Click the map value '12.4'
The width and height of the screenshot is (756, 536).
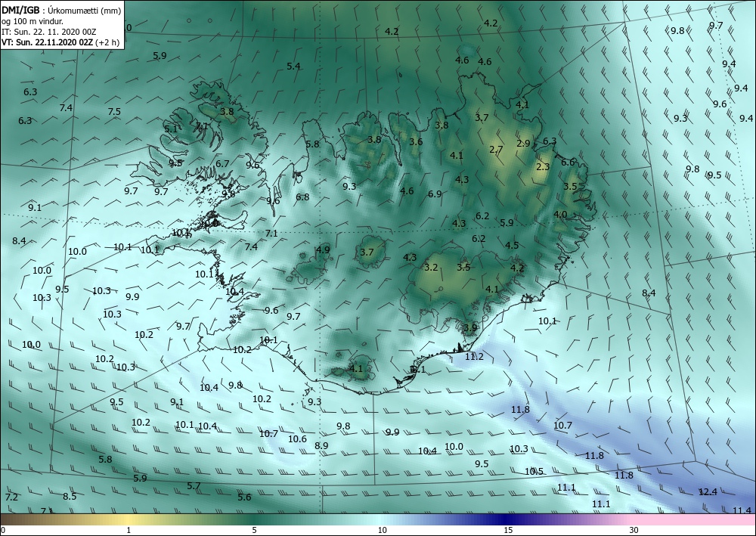pos(708,491)
